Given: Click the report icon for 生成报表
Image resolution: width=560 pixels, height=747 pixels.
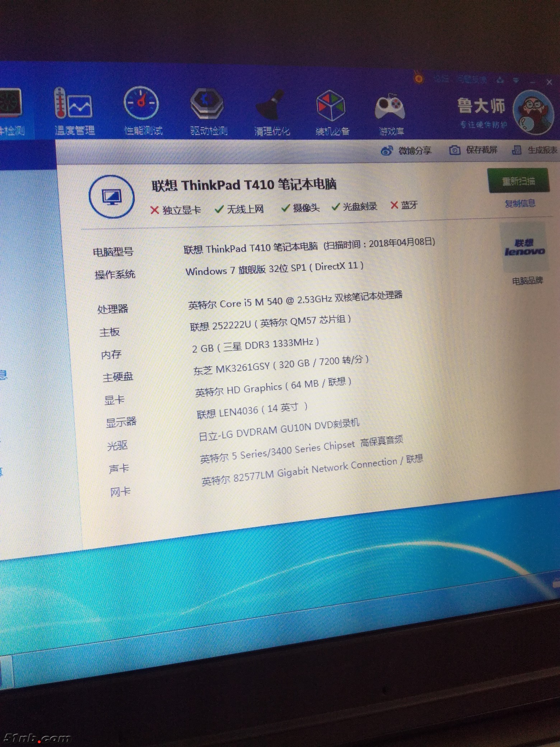Looking at the screenshot, I should coord(517,150).
